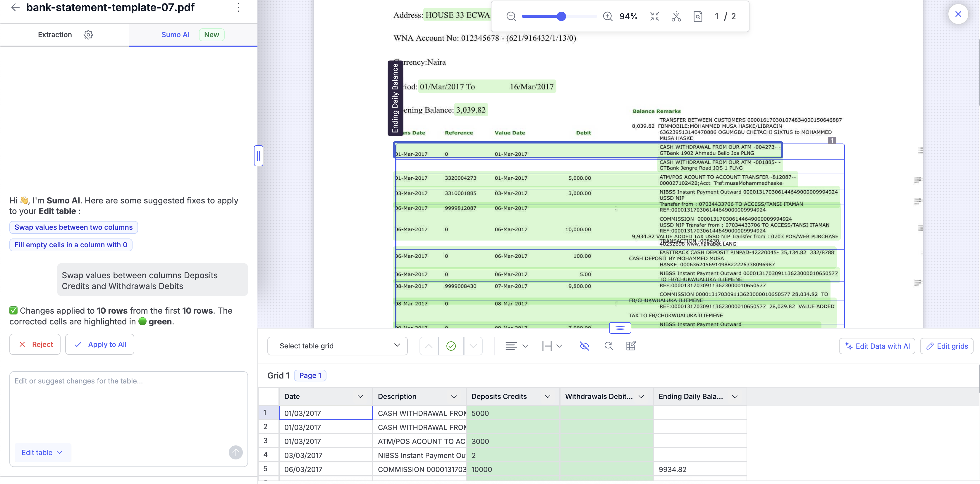Open the Select table grid dropdown
This screenshot has height=484, width=980.
coord(337,345)
